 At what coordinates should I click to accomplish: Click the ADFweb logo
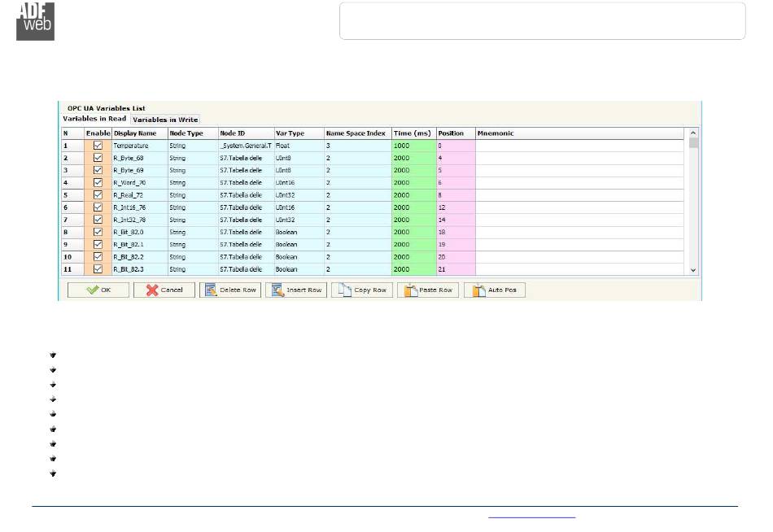pyautogui.click(x=35, y=21)
